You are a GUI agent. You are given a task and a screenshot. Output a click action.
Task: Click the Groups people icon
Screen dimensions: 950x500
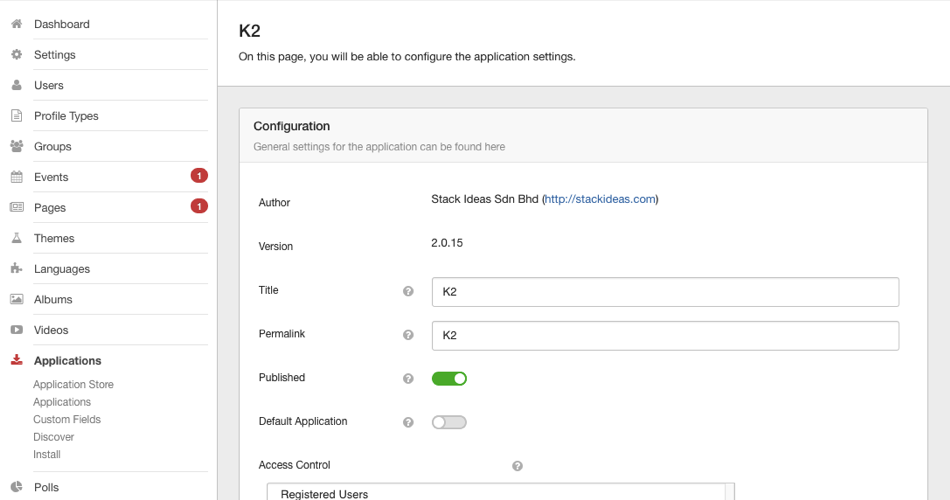[16, 146]
